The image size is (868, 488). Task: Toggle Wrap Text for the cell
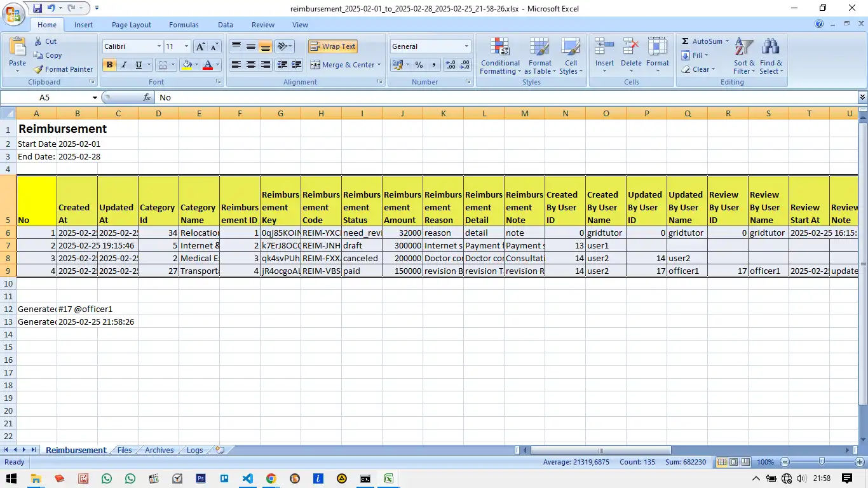tap(333, 46)
